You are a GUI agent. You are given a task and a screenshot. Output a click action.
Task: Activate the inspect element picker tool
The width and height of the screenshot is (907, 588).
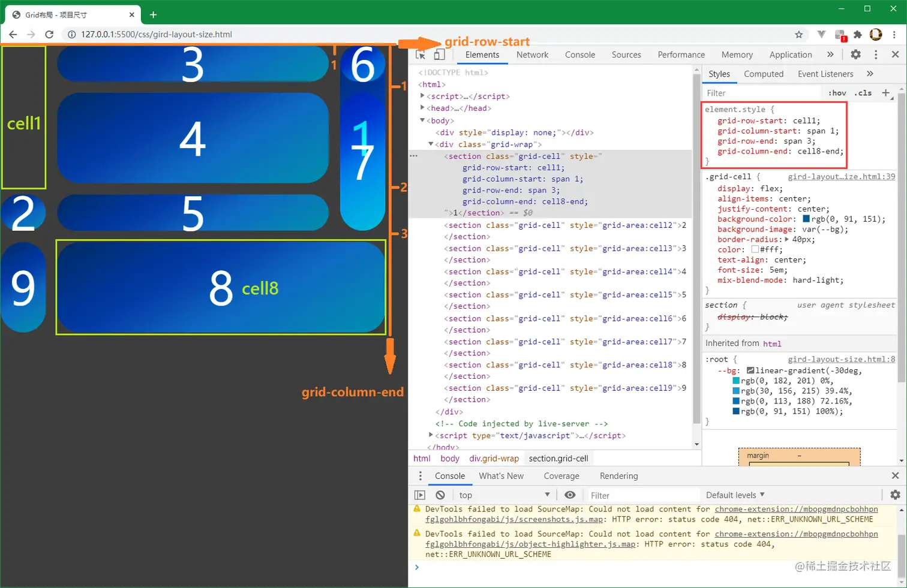coord(421,55)
